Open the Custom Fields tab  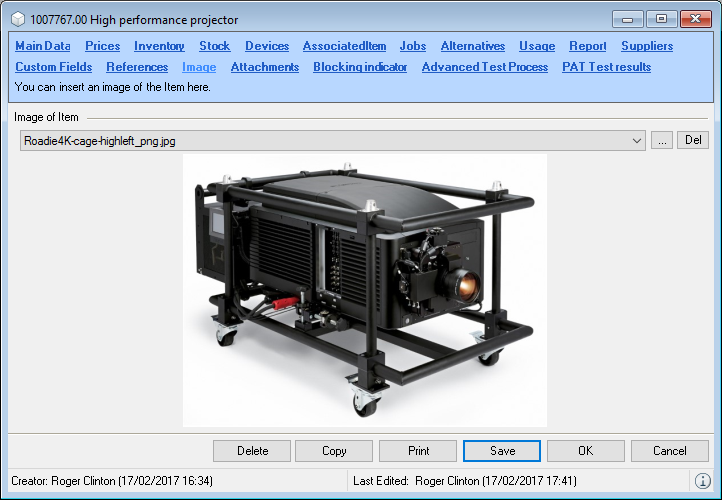[x=54, y=67]
